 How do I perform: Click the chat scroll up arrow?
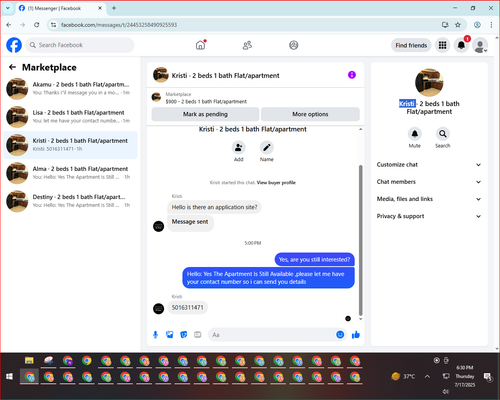point(360,129)
